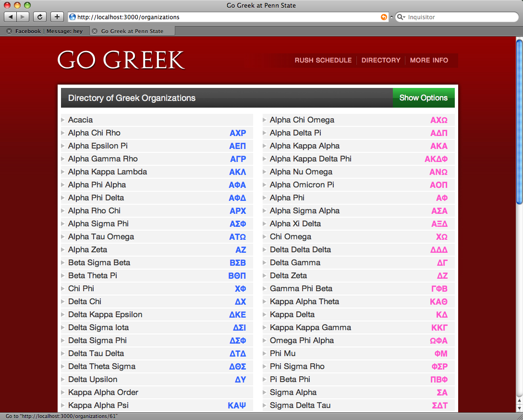Screen dimensions: 523x420
Task: Expand the Alpha Chi Rho disclosure triangle
Action: [x=63, y=133]
